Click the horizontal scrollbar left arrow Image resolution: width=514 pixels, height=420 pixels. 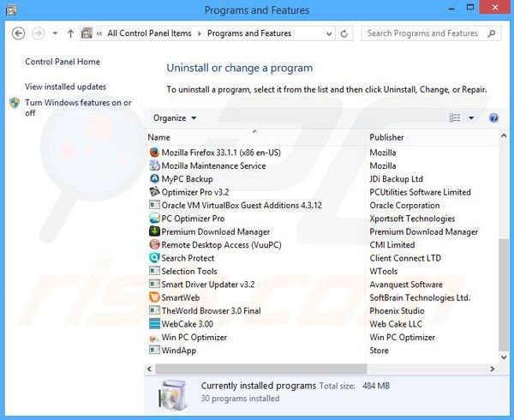[149, 369]
